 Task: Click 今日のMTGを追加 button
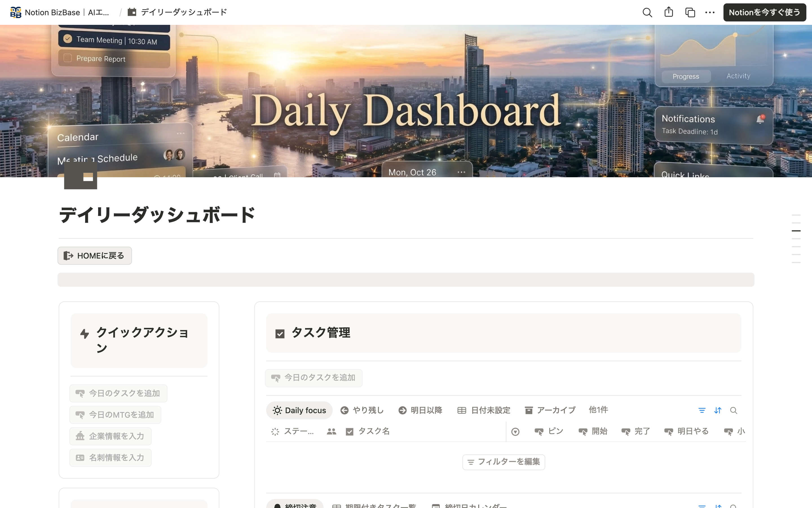coord(115,415)
